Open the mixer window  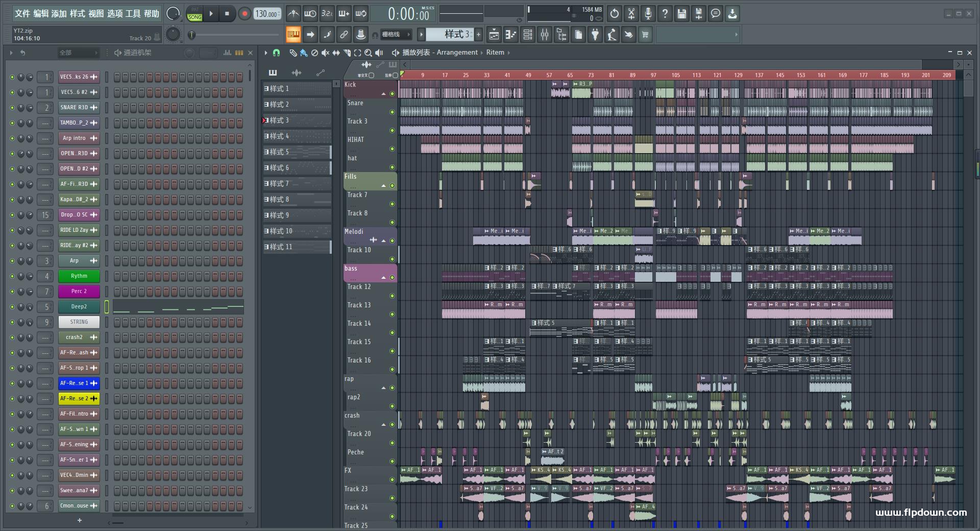[545, 35]
